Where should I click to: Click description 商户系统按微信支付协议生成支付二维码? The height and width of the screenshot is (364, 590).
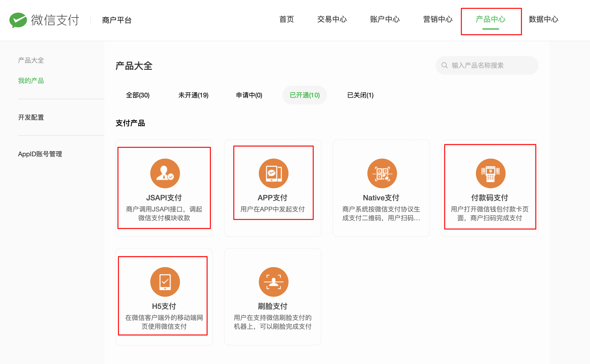pyautogui.click(x=381, y=214)
